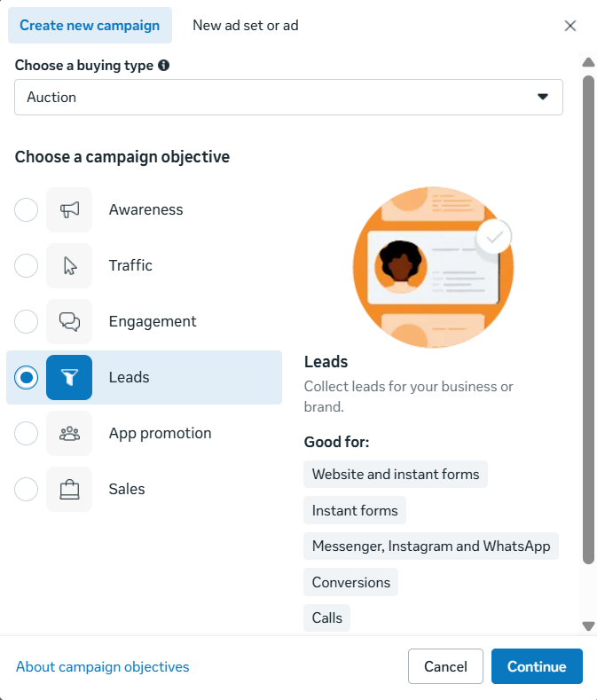Click the Awareness megaphone icon
Viewport: 597px width, 700px height.
[69, 210]
